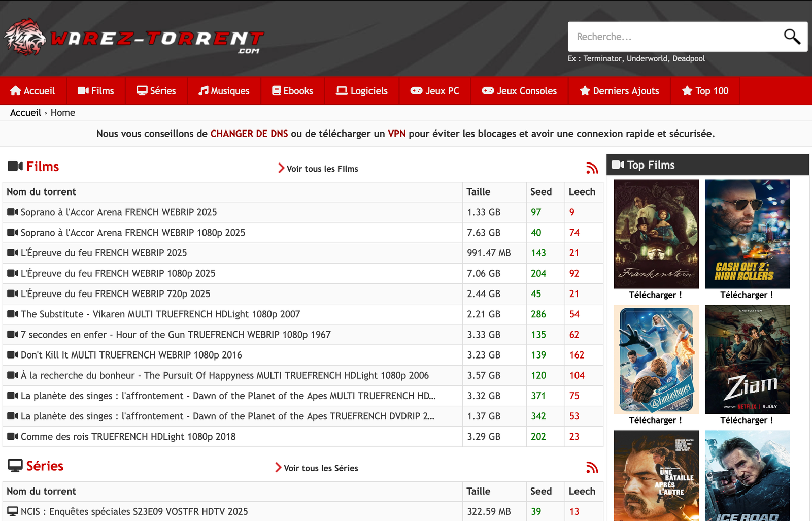
Task: Open the Voir tous les Séries link
Action: coord(320,468)
